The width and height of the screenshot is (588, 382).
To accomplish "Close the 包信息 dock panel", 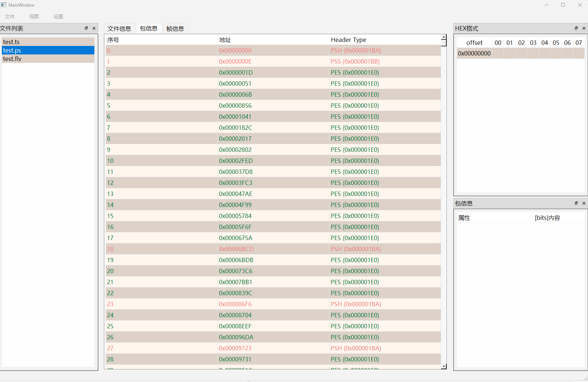I will [584, 203].
